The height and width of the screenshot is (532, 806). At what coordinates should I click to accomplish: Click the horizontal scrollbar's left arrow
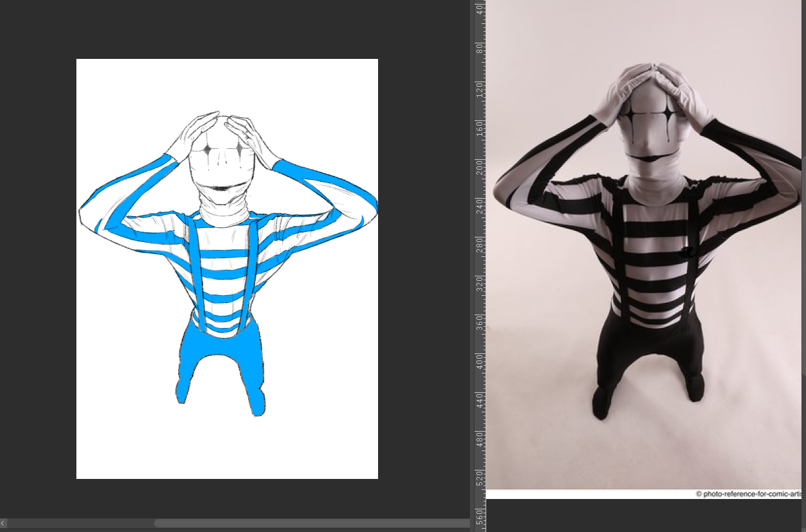[3, 523]
